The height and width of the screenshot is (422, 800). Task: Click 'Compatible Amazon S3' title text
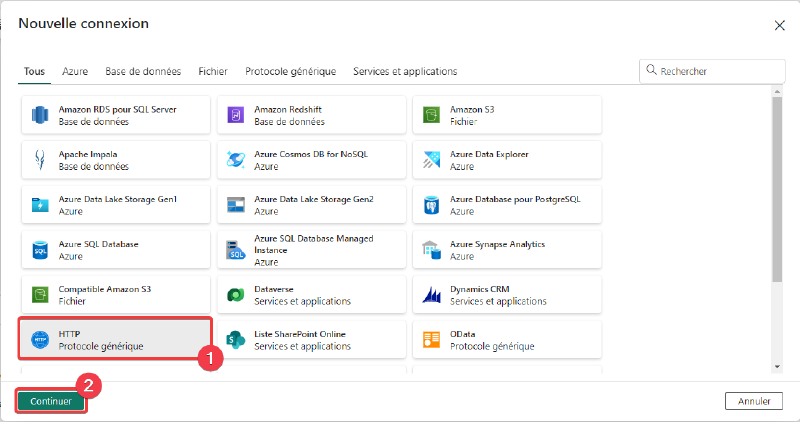105,289
